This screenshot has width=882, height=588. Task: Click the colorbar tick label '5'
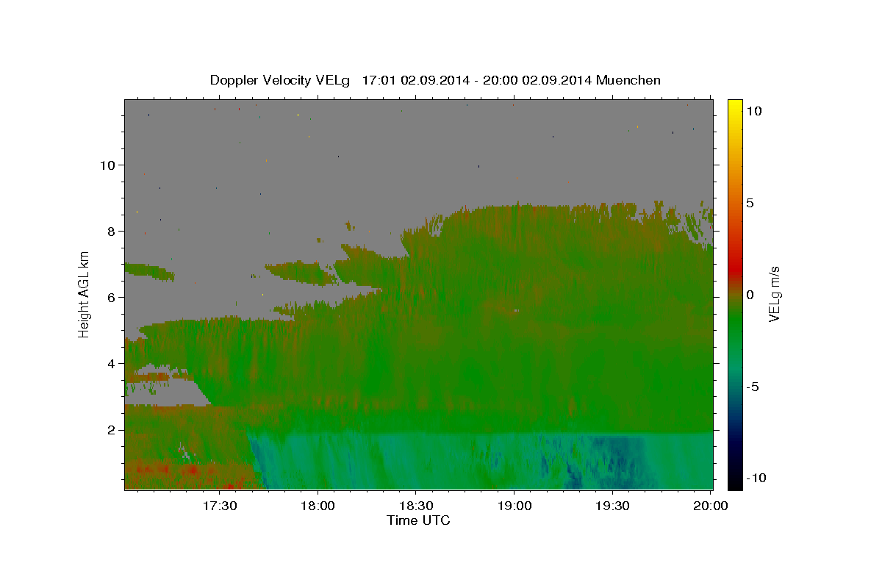click(750, 203)
